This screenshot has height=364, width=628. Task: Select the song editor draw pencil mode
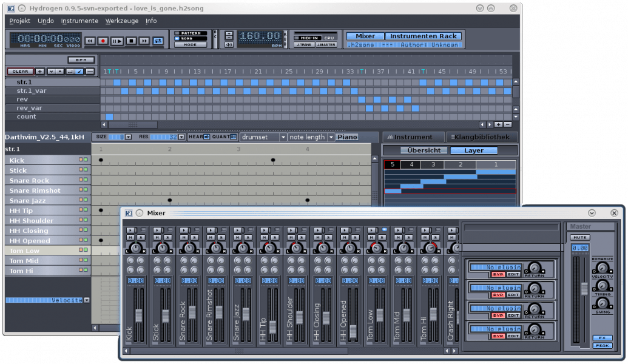coord(79,71)
